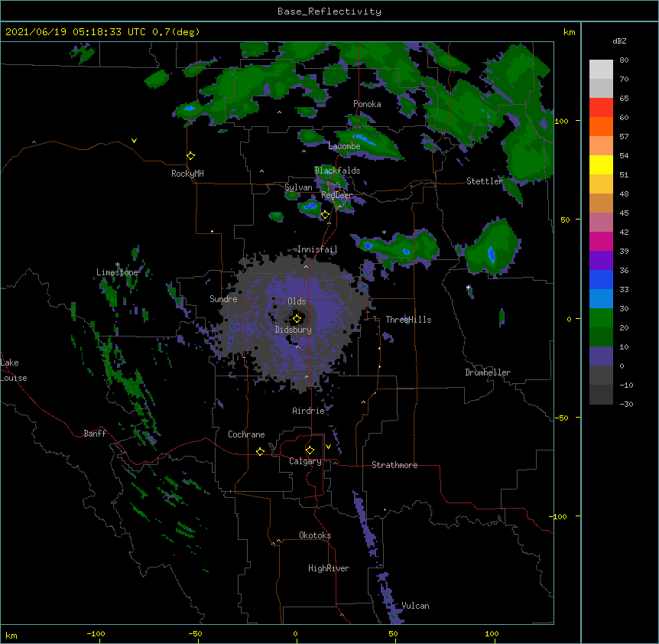Click the Blackfalds label
This screenshot has width=659, height=644.
point(337,171)
